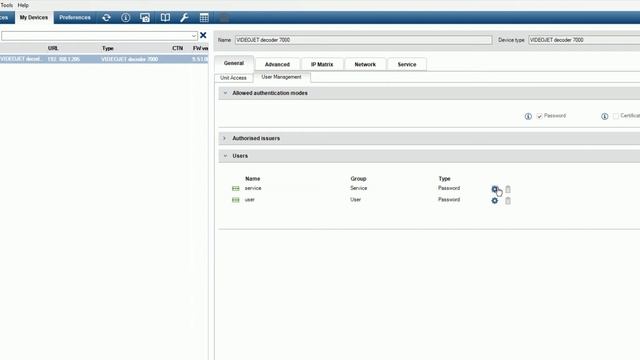Select the Advanced tab
This screenshot has height=360, width=640.
277,64
